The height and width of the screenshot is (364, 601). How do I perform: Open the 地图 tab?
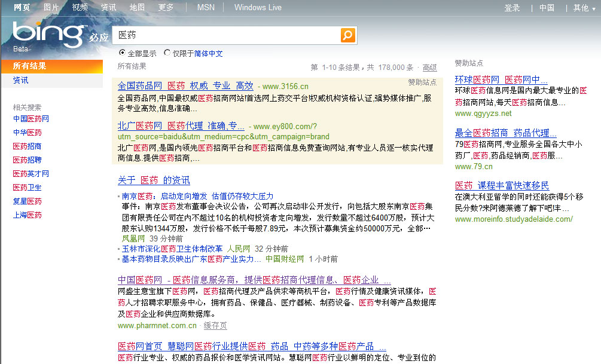tap(137, 7)
